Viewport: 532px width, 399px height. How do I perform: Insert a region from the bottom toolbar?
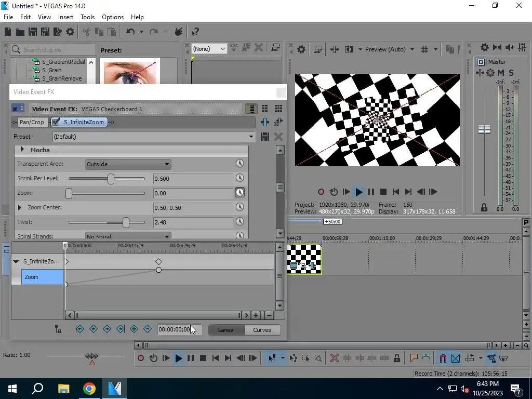point(426,358)
